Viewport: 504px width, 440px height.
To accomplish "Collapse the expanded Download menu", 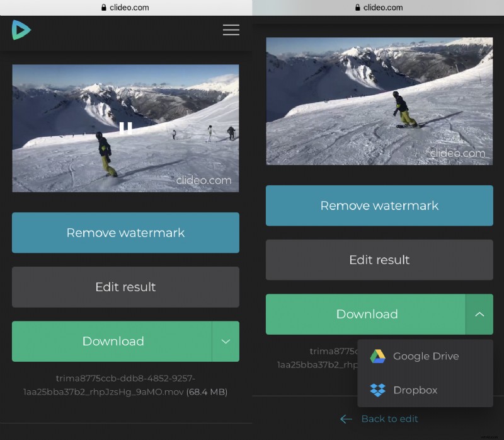I will (479, 314).
